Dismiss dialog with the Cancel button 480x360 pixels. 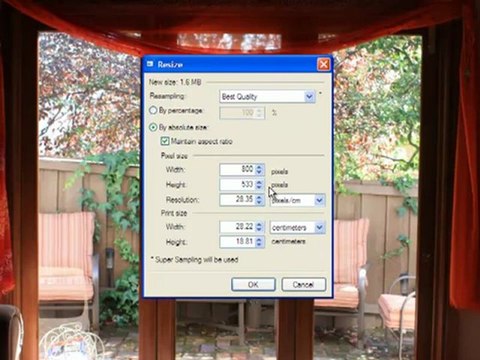[x=303, y=284]
